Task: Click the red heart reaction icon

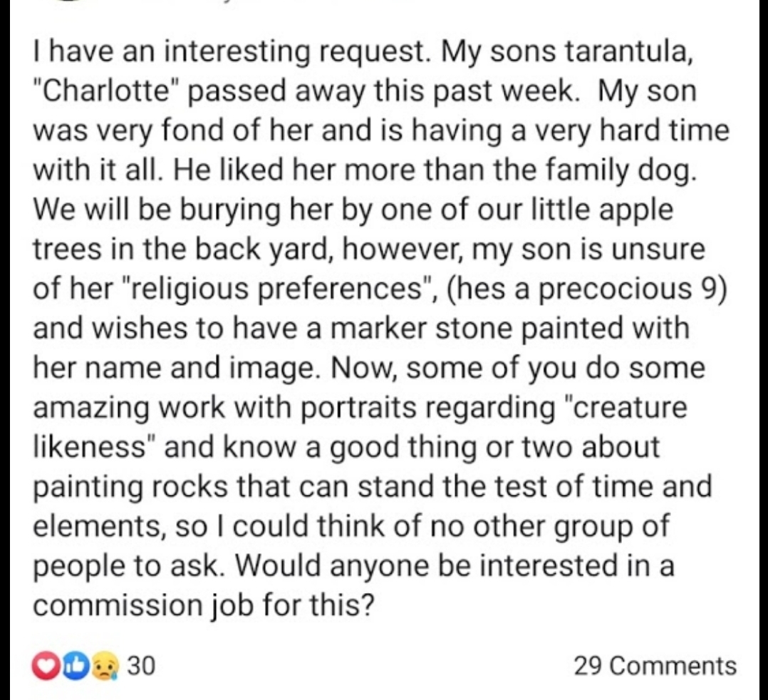Action: click(48, 666)
